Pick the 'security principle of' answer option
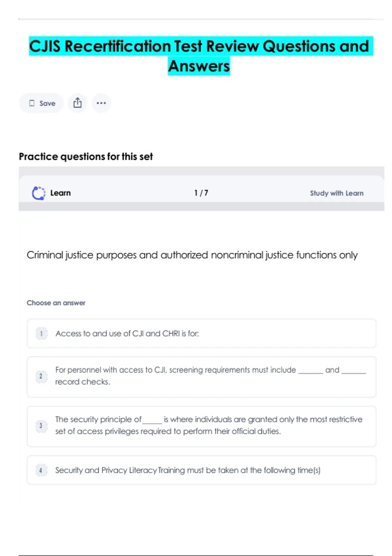 point(208,425)
